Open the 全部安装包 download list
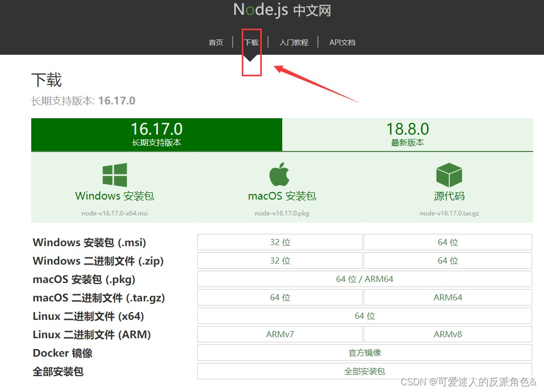This screenshot has width=544, height=392. pyautogui.click(x=364, y=371)
